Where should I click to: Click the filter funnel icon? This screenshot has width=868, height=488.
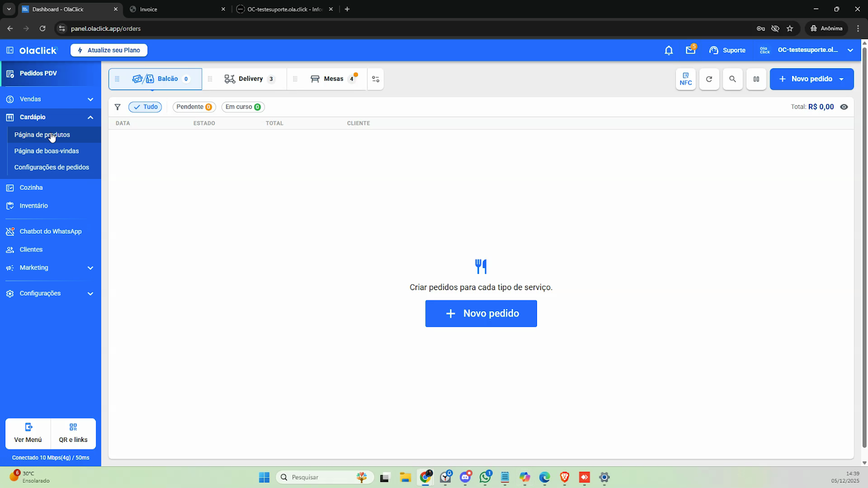(x=118, y=107)
